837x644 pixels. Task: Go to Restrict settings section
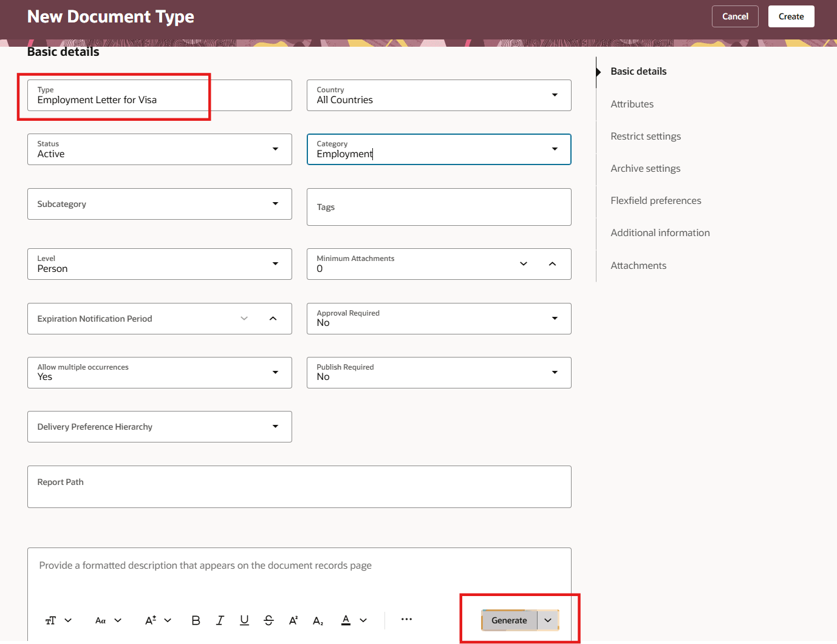click(x=646, y=137)
